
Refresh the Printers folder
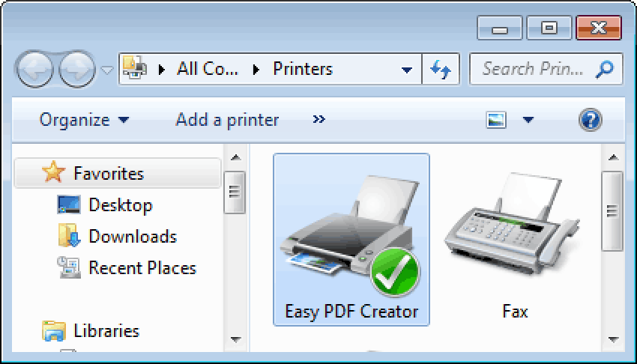441,70
